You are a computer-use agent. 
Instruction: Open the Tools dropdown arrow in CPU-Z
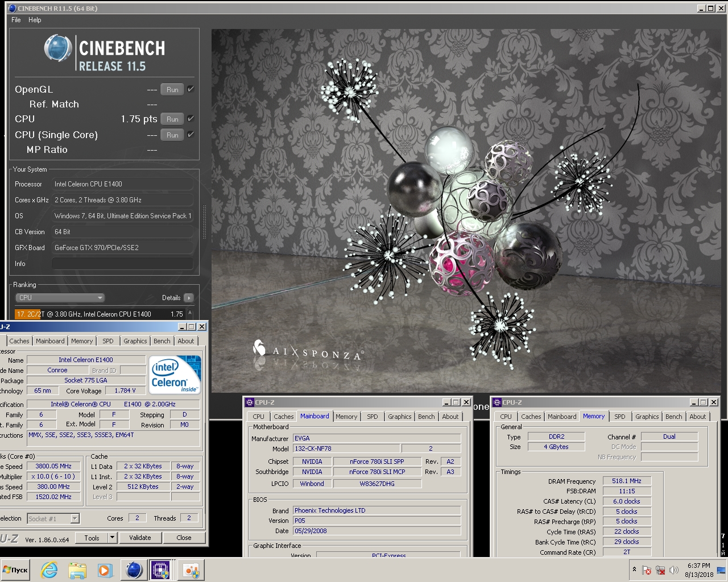112,538
